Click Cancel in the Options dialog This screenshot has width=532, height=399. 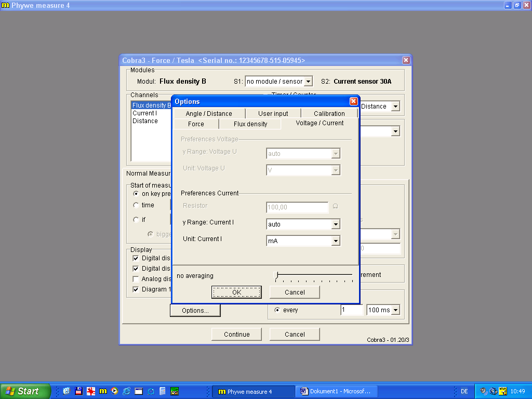(x=295, y=292)
